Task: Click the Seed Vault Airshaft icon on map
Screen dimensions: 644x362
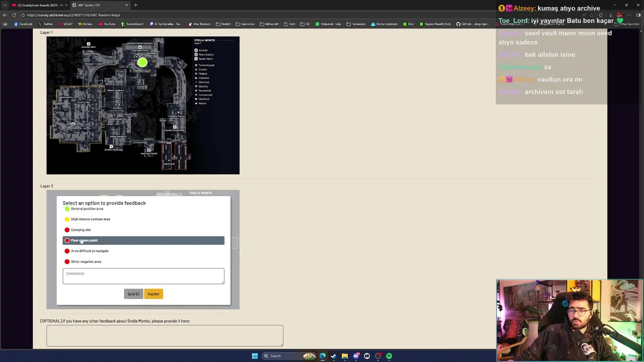Action: [x=149, y=150]
